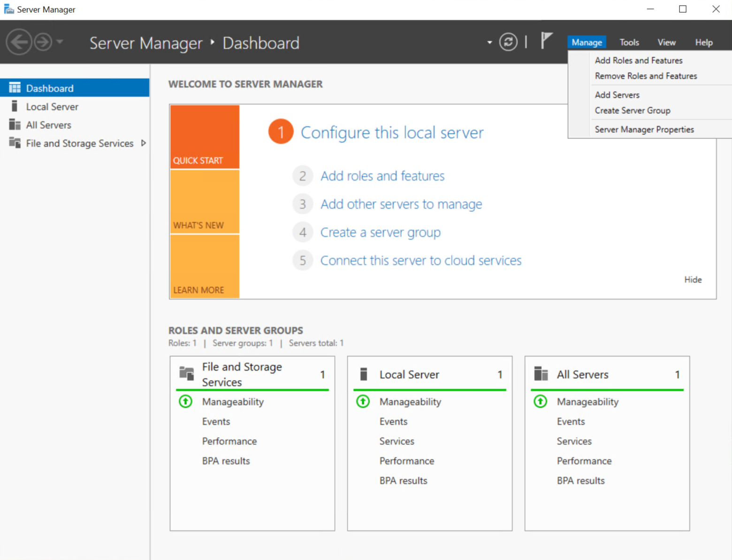Open Performance in File and Storage tile
Screen dimensions: 732x560
(x=229, y=441)
